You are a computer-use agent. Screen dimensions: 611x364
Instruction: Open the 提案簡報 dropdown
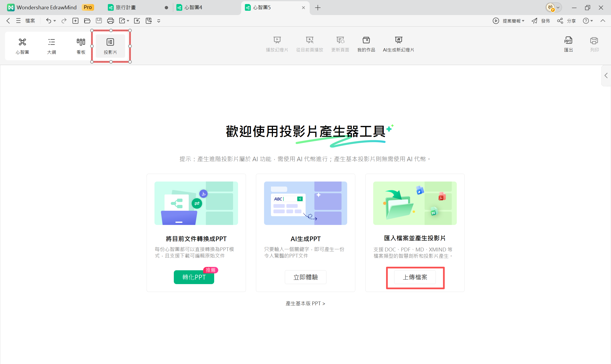pos(513,21)
